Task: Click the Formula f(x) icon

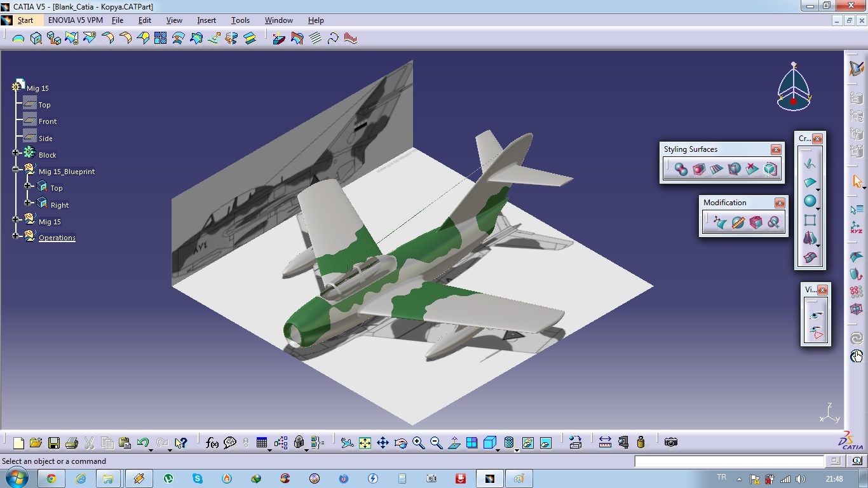Action: tap(212, 443)
